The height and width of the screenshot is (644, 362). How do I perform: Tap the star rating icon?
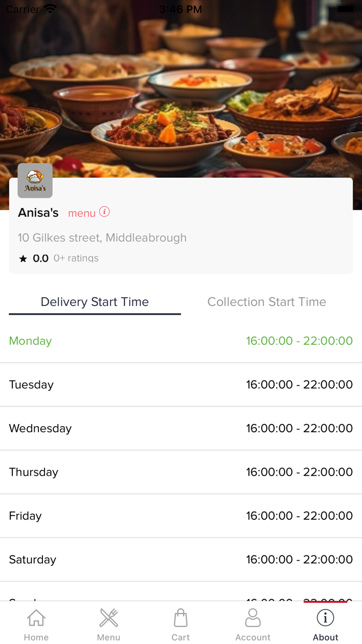23,258
